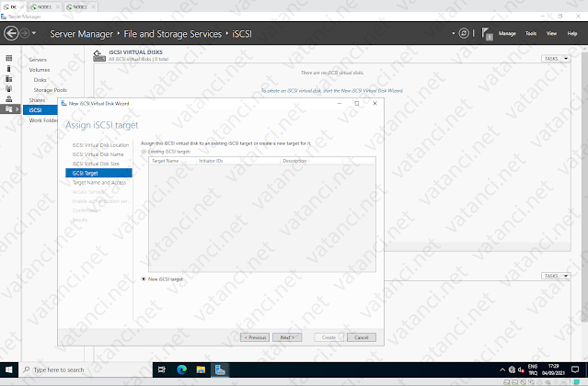
Task: Launch Microsoft Edge from the taskbar
Action: 182,369
